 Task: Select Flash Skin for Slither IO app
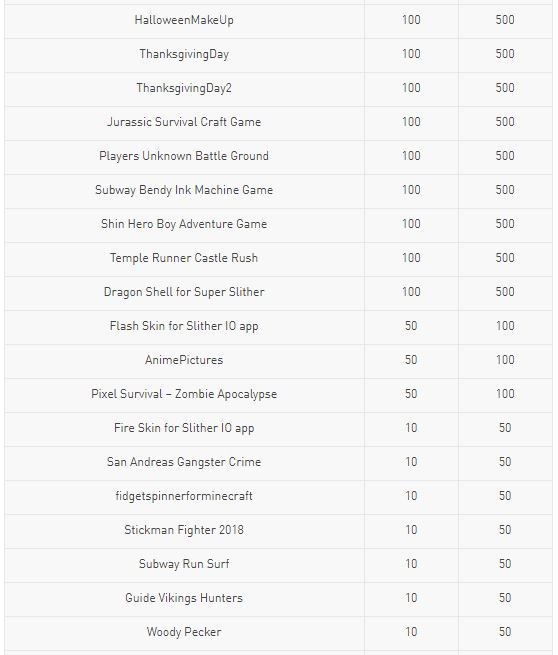[x=184, y=326]
